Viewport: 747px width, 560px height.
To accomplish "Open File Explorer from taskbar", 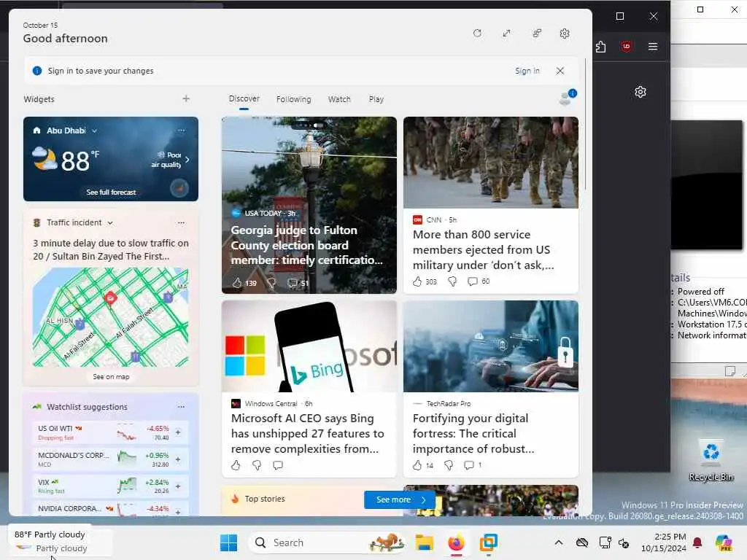I will [424, 542].
